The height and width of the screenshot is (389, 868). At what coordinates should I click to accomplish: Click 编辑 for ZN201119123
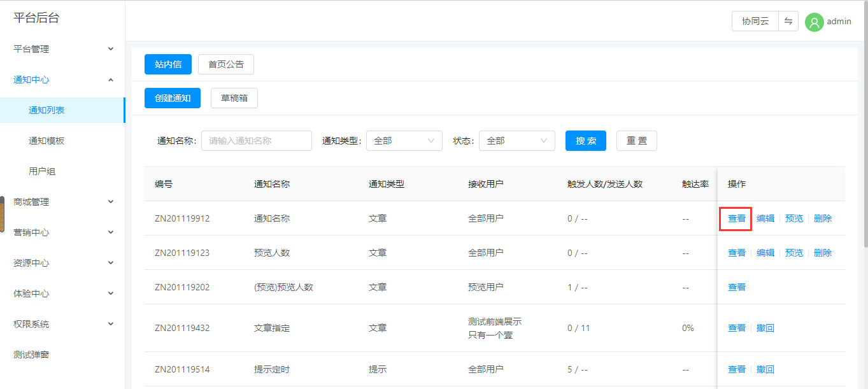[765, 253]
